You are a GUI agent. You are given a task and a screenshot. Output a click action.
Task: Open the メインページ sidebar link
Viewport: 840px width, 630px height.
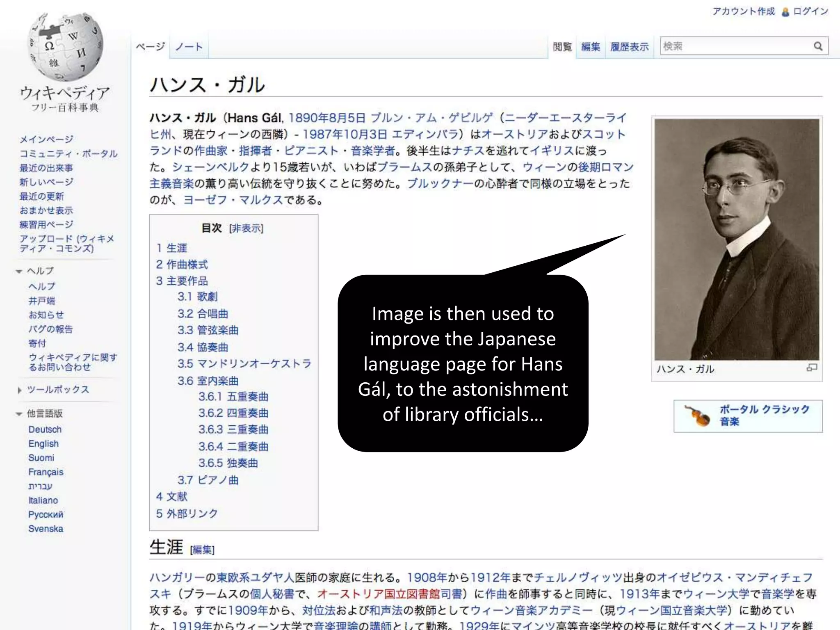click(46, 139)
